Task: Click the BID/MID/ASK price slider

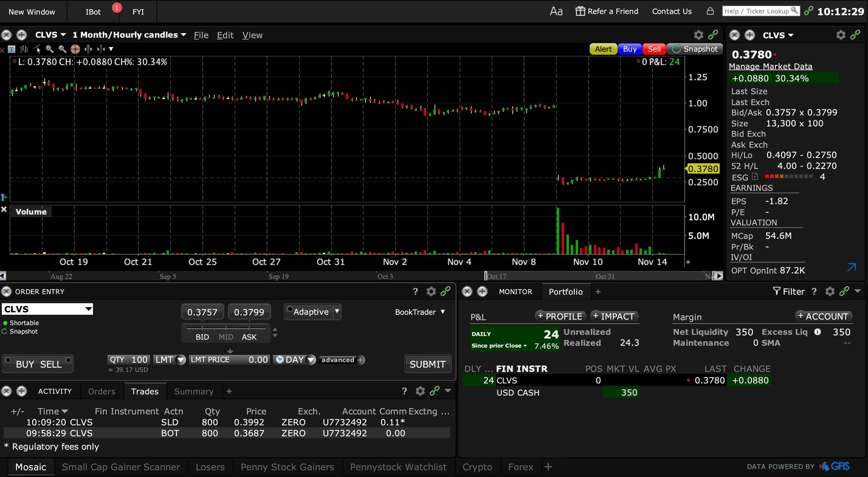Action: click(x=226, y=328)
